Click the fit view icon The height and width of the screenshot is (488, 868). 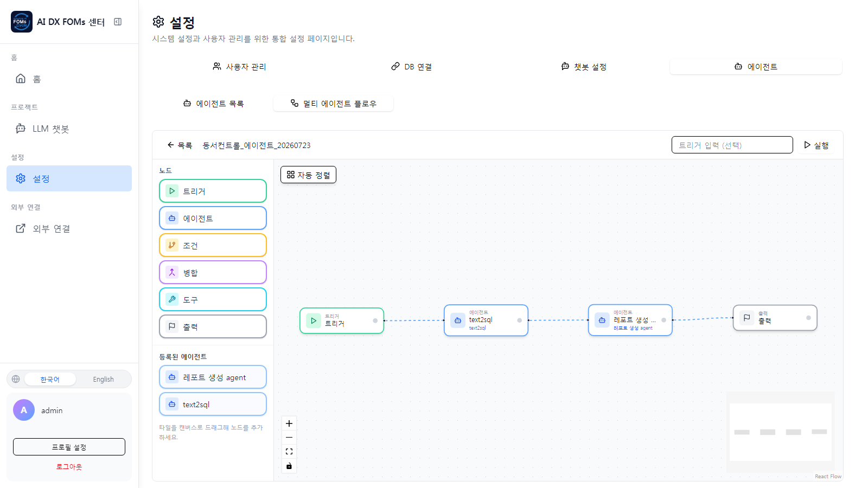point(289,452)
